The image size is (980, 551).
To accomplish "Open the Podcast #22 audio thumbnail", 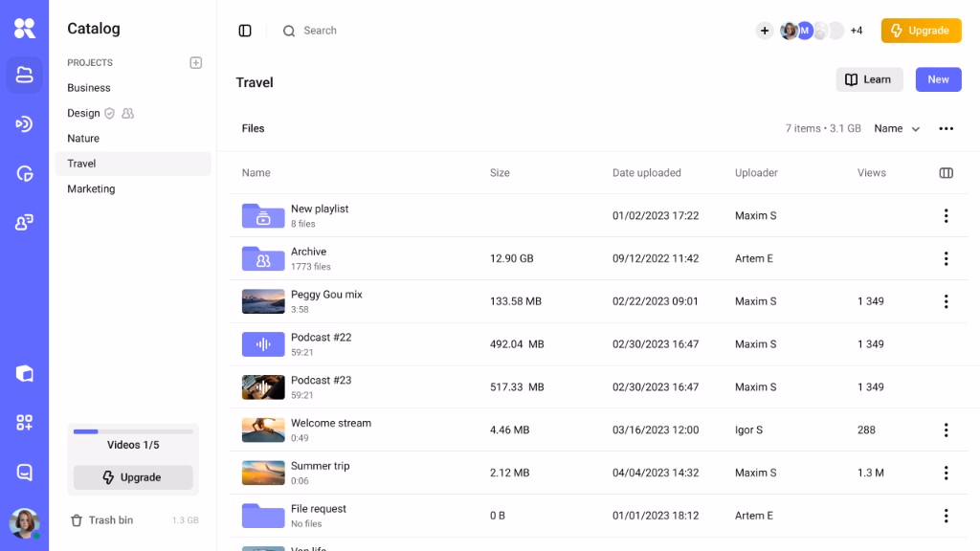I will (263, 344).
